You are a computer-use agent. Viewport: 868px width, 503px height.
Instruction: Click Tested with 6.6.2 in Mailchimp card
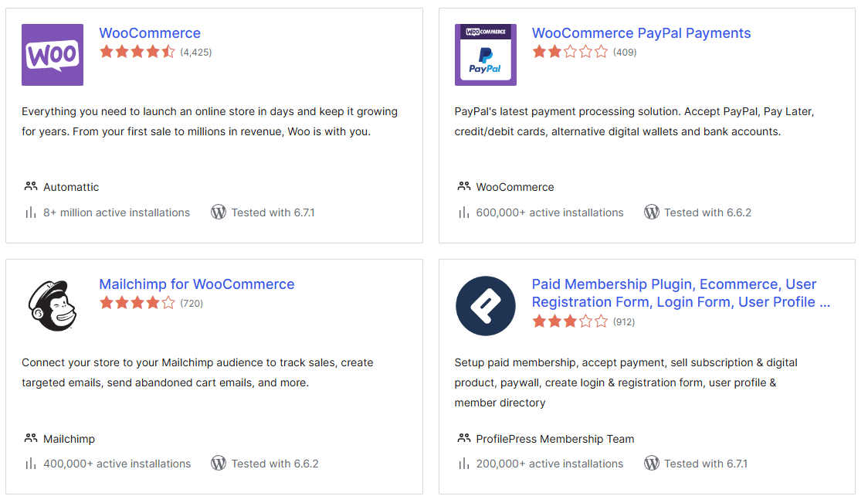point(275,464)
